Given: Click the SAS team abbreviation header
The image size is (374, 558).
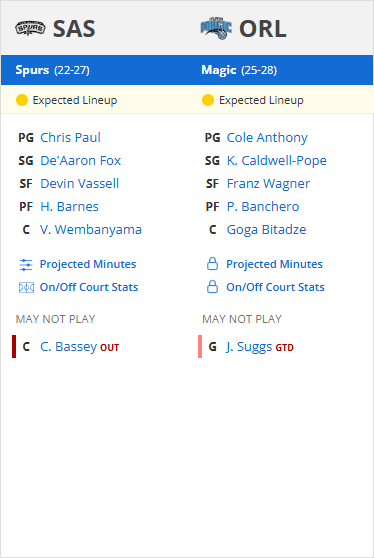Looking at the screenshot, I should pos(74,28).
